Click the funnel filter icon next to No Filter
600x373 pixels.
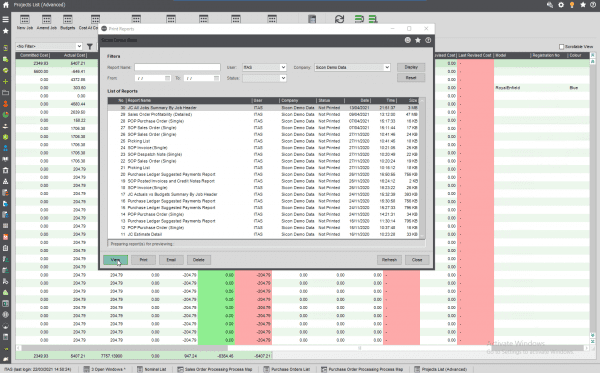click(x=90, y=46)
